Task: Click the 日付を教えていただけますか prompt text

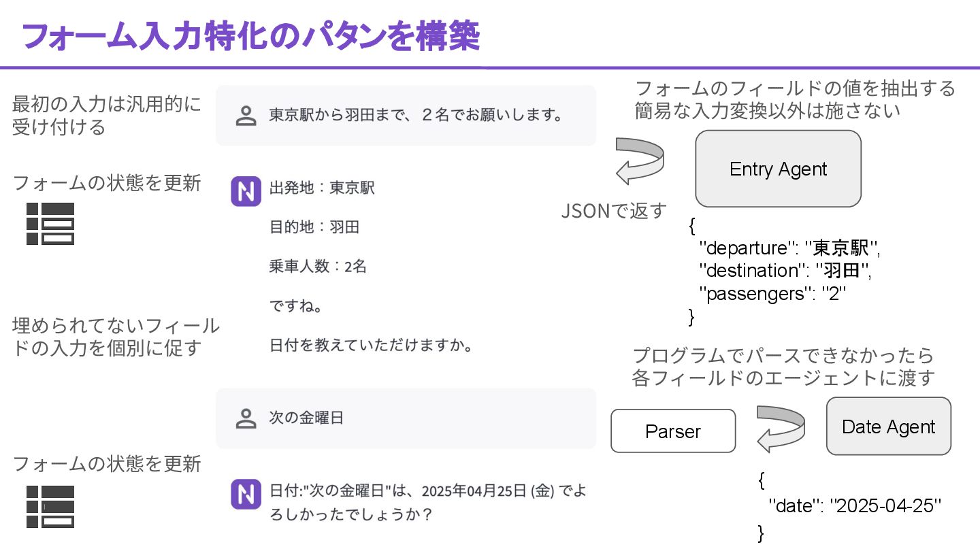Action: (371, 346)
